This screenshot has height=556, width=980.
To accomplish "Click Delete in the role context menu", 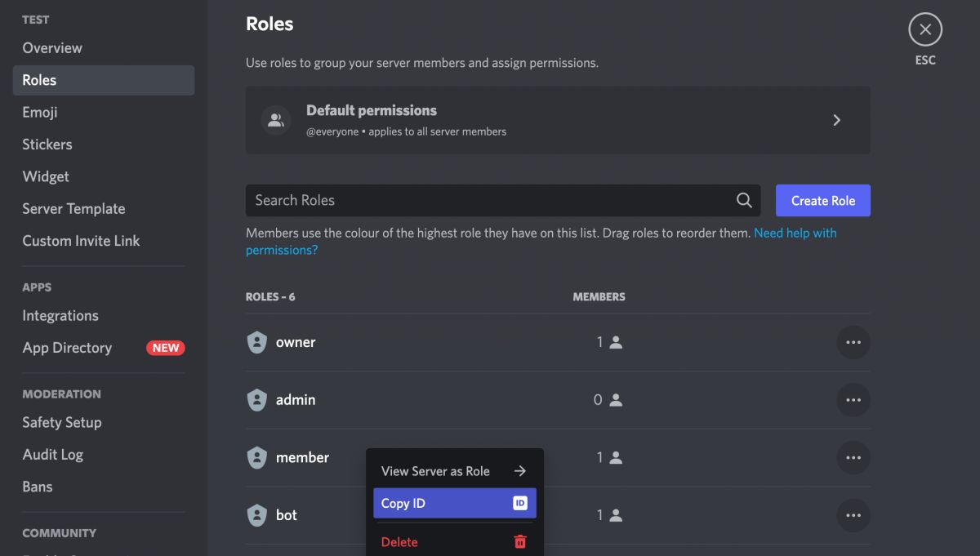I will (399, 542).
